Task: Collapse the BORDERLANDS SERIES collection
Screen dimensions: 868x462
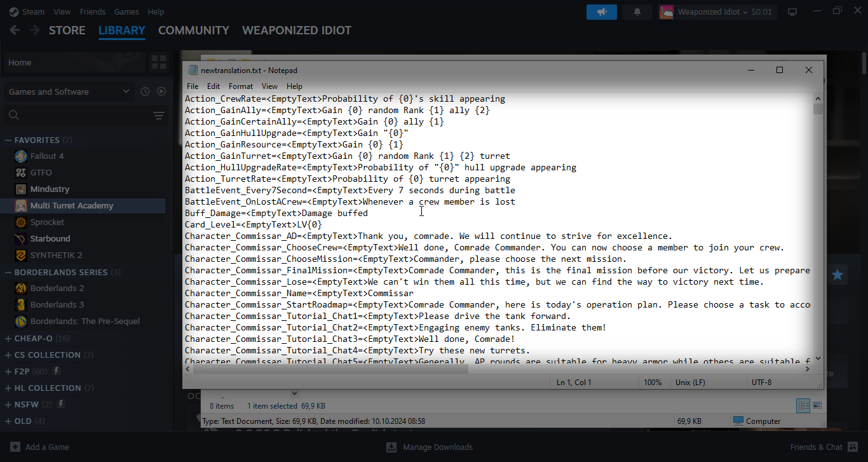Action: pyautogui.click(x=8, y=272)
